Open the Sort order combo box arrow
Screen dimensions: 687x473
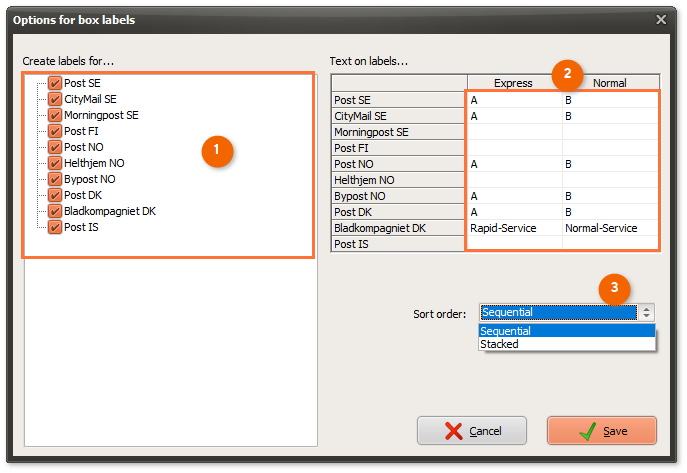(646, 313)
